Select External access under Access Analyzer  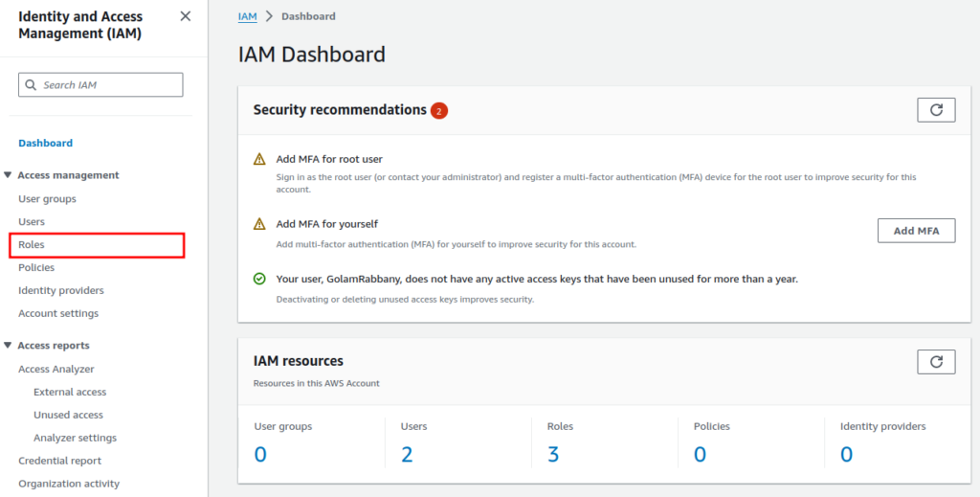coord(70,392)
